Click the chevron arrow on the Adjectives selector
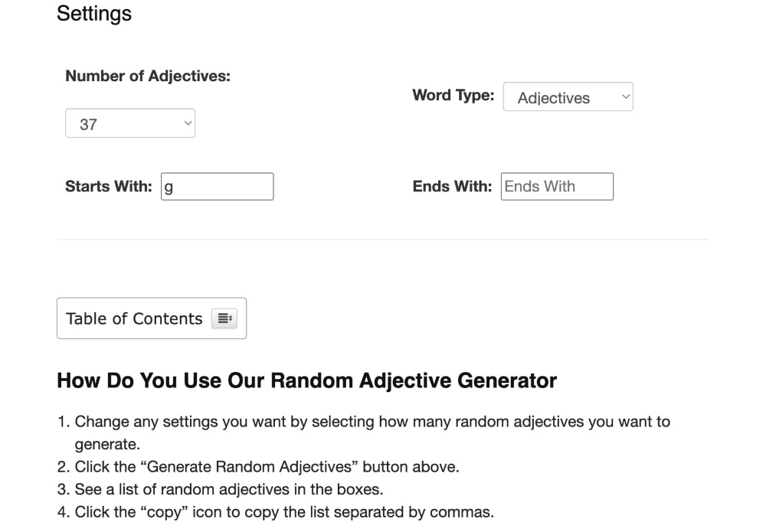 [625, 96]
